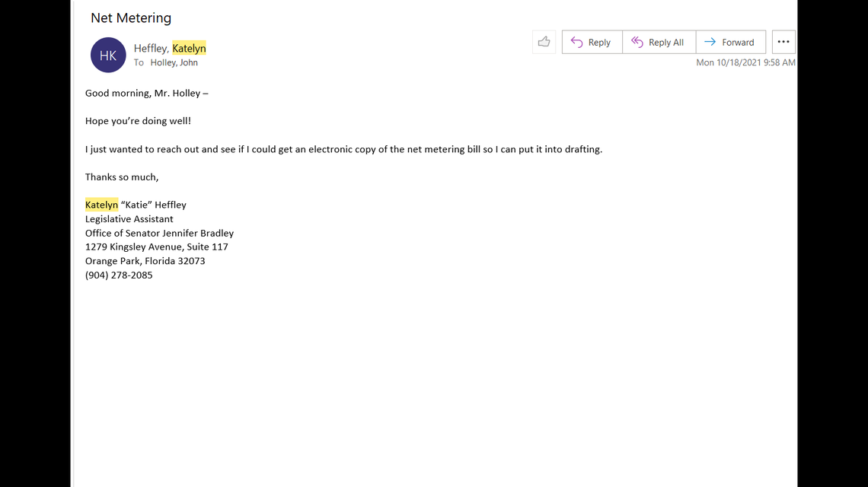
Task: Click the HK sender avatar
Action: (x=108, y=55)
